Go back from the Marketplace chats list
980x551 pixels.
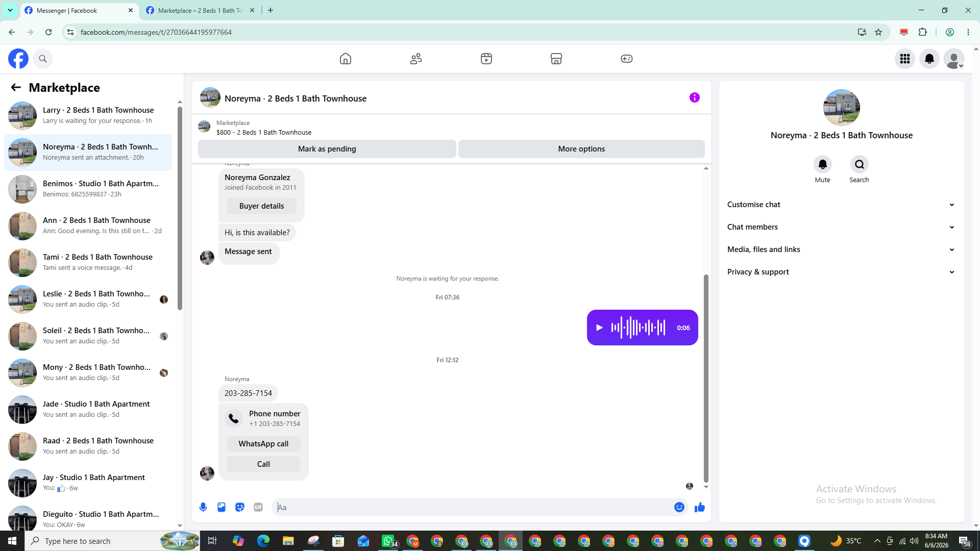point(16,88)
